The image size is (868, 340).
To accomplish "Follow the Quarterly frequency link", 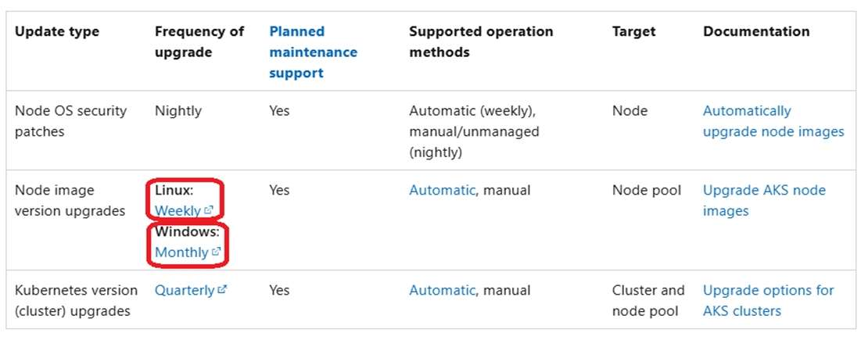I will [x=185, y=290].
